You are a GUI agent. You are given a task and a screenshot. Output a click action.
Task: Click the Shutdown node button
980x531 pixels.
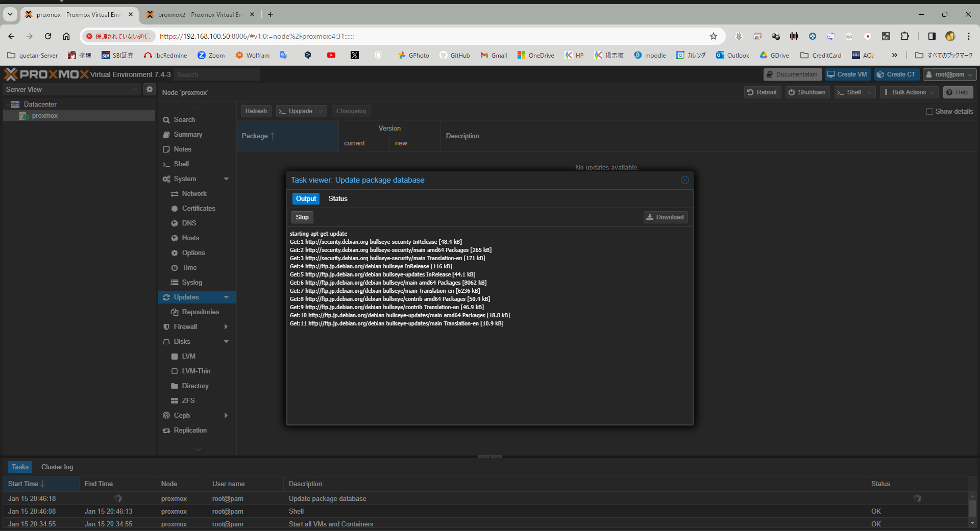807,92
